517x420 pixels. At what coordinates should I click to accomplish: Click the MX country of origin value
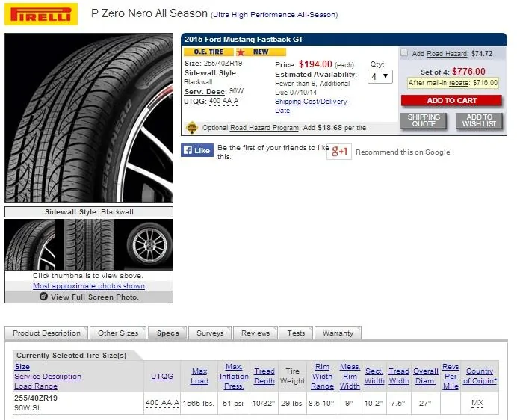pyautogui.click(x=477, y=403)
